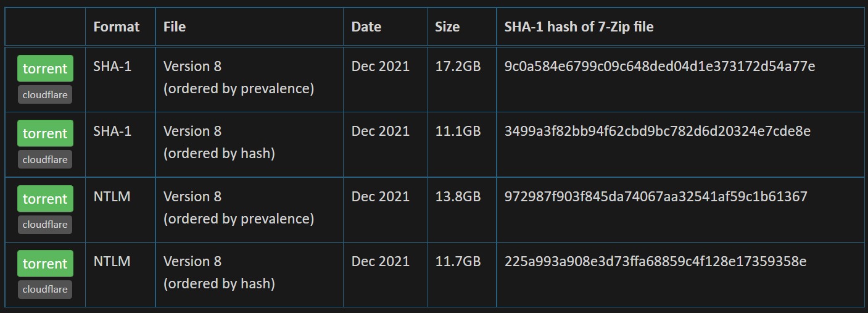Click the Size column header
The width and height of the screenshot is (868, 313).
[x=447, y=27]
